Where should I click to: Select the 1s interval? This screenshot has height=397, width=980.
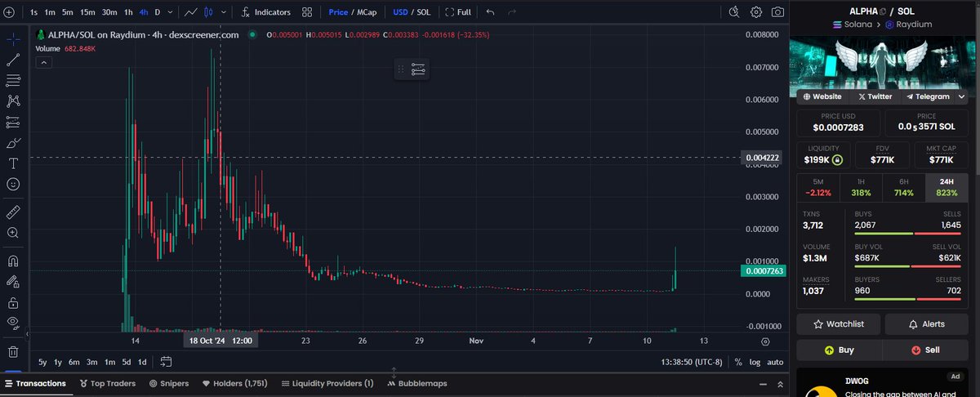(x=33, y=12)
